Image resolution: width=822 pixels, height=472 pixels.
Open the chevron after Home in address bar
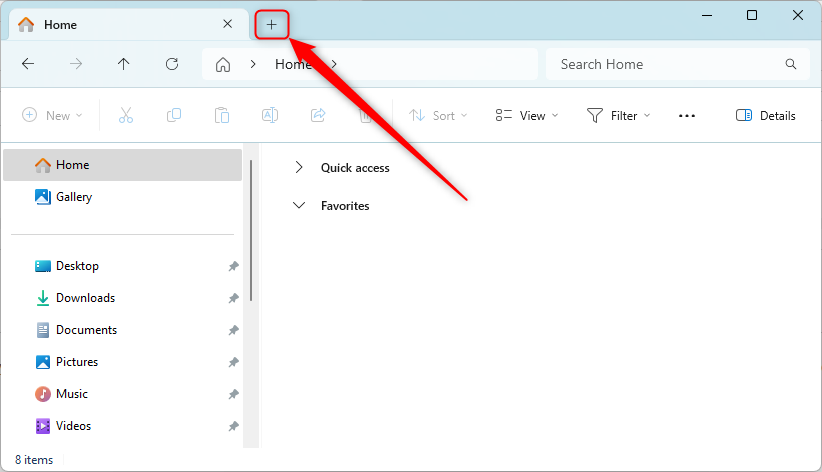click(x=334, y=64)
